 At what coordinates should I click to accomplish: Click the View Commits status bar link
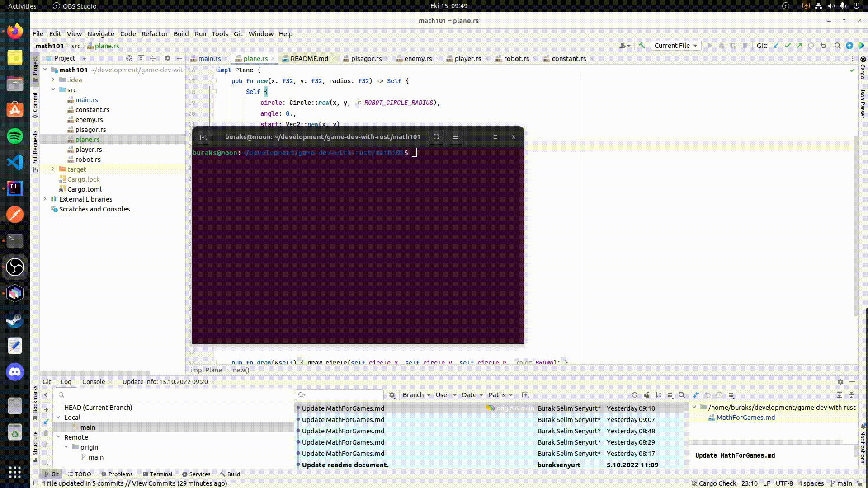point(153,483)
